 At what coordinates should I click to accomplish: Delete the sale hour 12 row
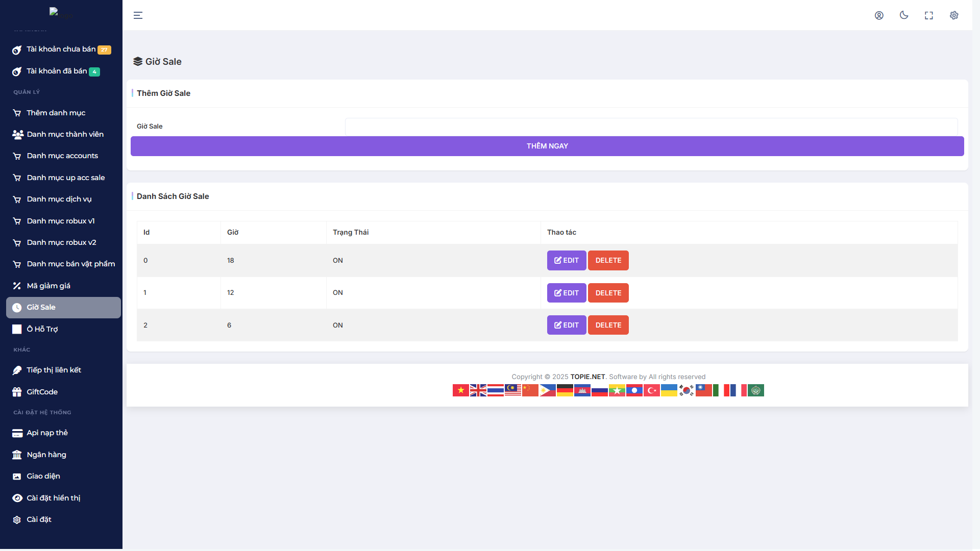point(608,293)
